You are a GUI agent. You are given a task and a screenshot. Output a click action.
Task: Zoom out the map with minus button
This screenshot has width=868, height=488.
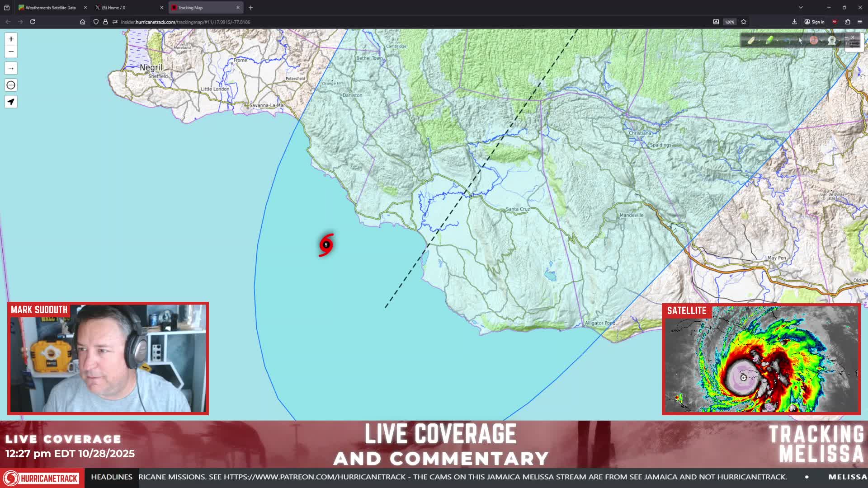11,52
